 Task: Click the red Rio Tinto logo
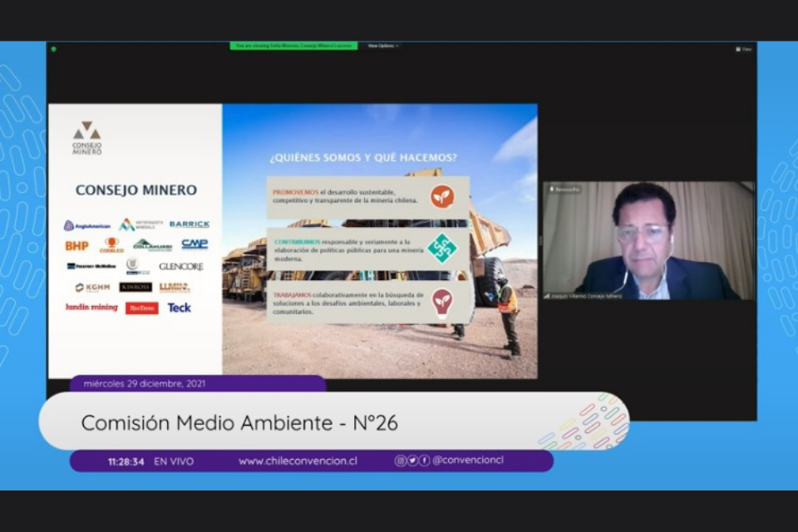click(x=142, y=308)
